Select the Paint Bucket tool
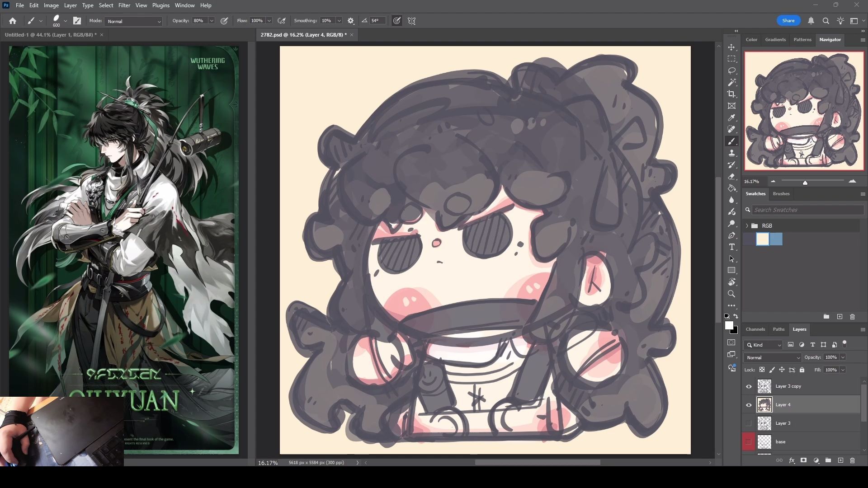 click(731, 188)
